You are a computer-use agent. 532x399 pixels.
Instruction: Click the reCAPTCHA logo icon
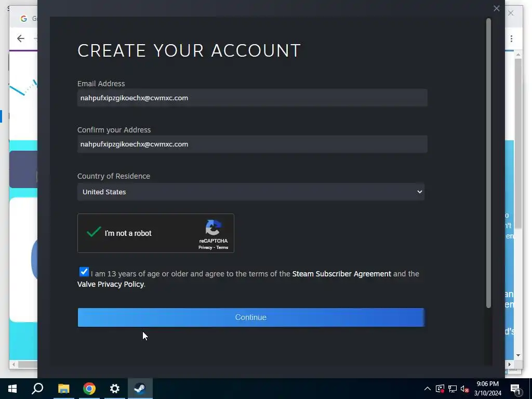tap(213, 228)
